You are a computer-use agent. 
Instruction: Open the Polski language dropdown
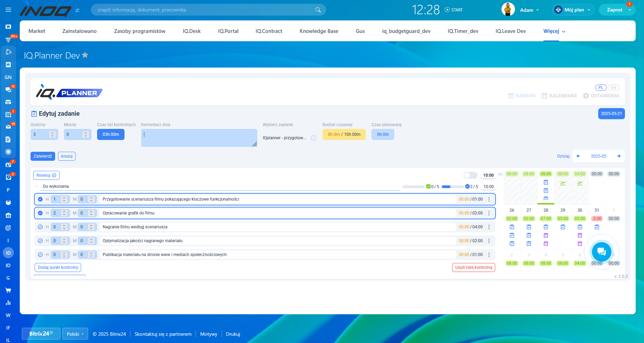75,334
